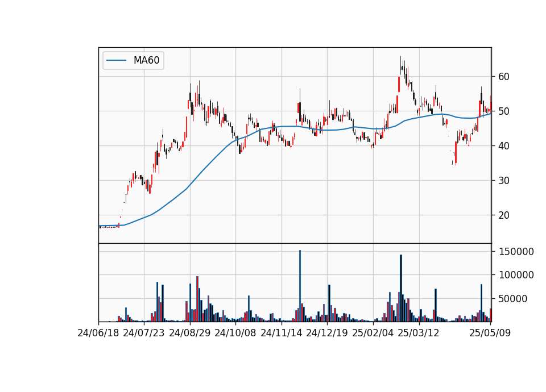Click the volume axis value 100000
The width and height of the screenshot is (546, 392).
pyautogui.click(x=516, y=275)
